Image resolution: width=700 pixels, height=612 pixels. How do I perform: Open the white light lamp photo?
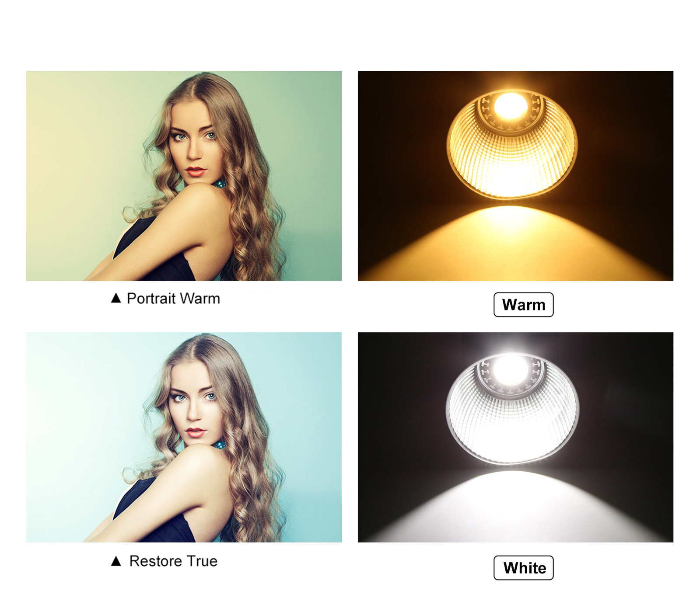click(515, 437)
